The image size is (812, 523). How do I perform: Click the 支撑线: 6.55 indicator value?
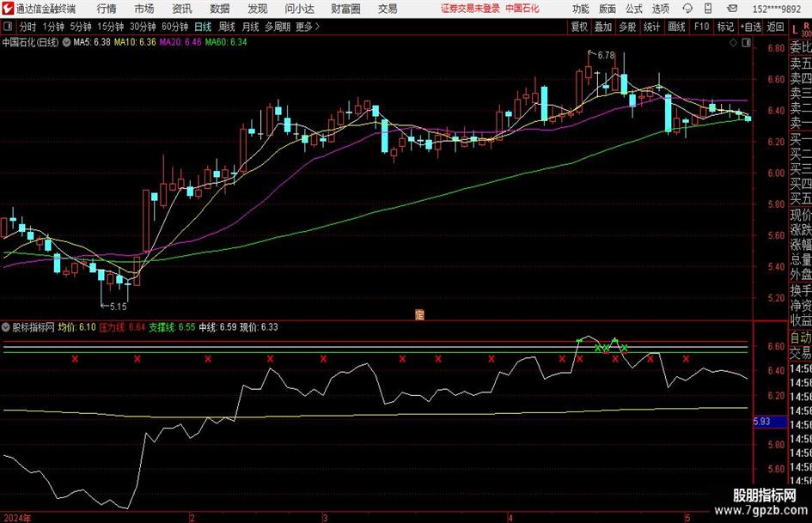[x=172, y=327]
